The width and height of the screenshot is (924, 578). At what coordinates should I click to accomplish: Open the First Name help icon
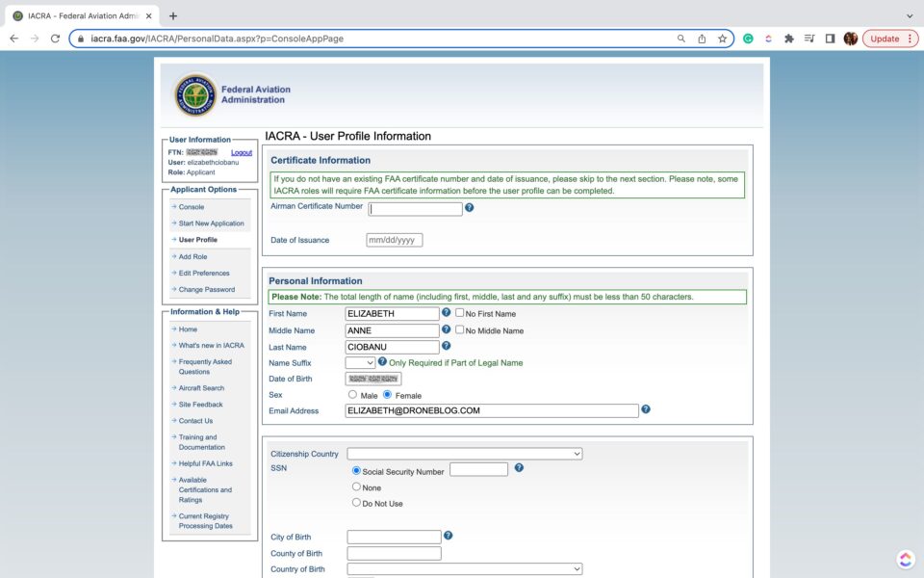pyautogui.click(x=446, y=312)
